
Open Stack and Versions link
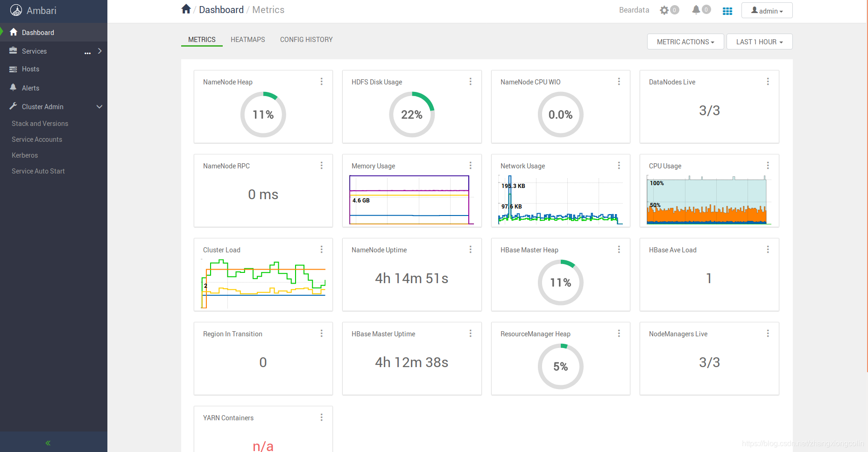pos(40,124)
